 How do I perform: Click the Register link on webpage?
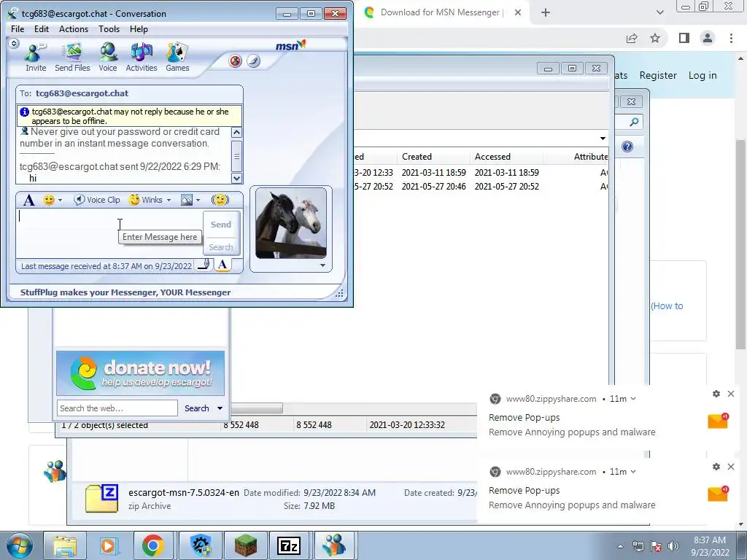click(658, 75)
